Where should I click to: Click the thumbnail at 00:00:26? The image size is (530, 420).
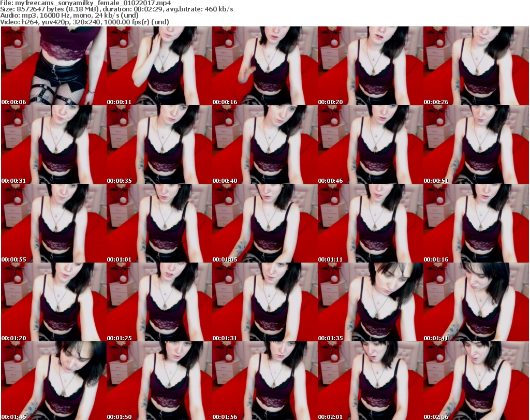coord(476,66)
